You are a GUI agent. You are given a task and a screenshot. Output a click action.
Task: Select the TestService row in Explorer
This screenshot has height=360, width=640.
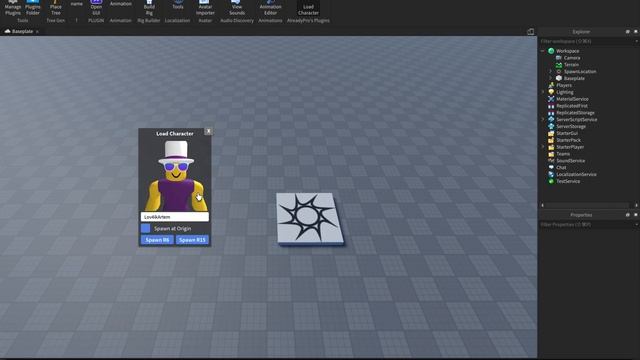589,181
